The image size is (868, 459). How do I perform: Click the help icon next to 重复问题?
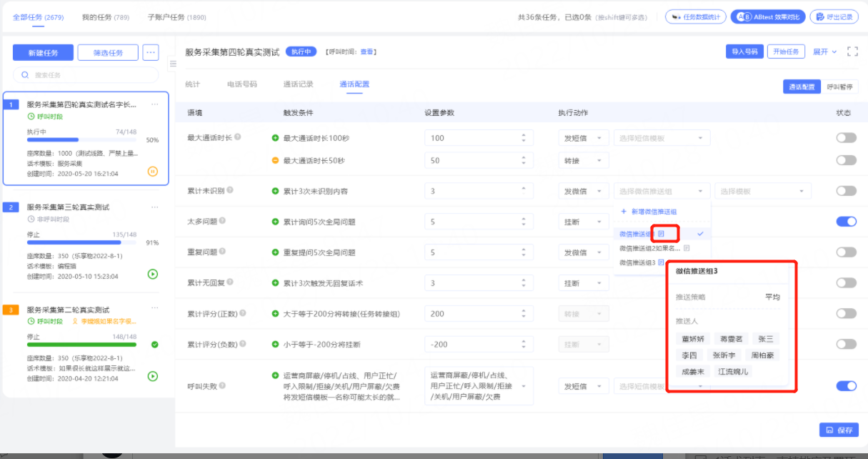222,252
